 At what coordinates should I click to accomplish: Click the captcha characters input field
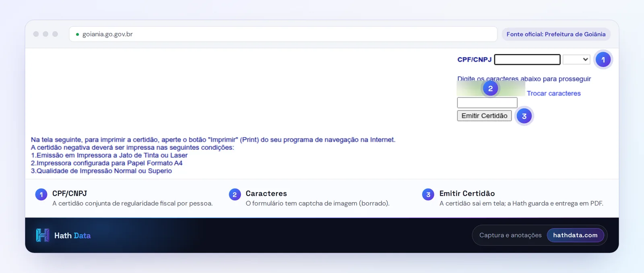487,103
